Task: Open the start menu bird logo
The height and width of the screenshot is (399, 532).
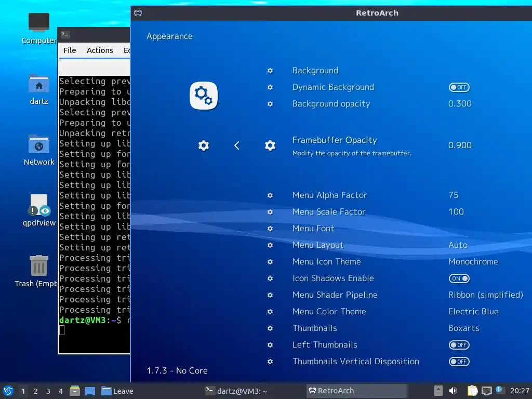Action: click(x=8, y=391)
